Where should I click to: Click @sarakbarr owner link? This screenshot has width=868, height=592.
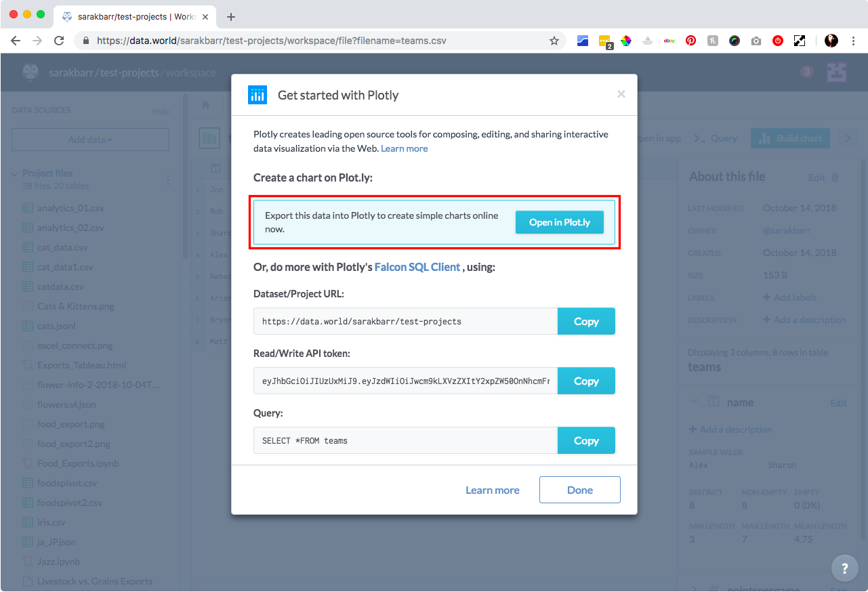tap(787, 231)
